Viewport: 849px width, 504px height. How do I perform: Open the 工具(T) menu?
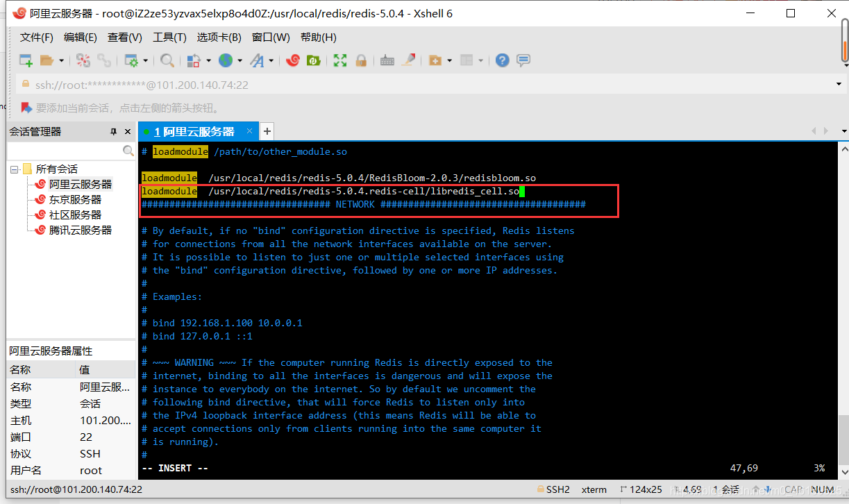click(169, 37)
